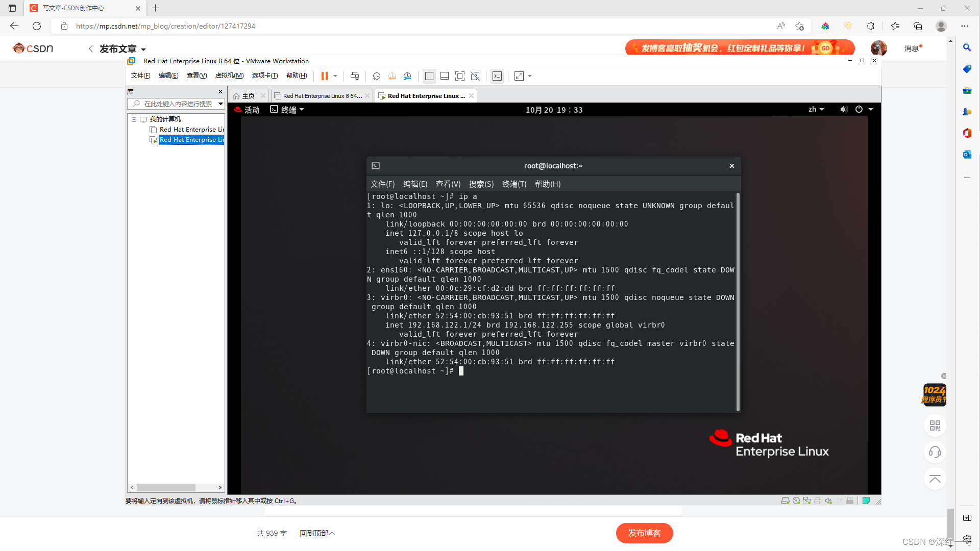The image size is (980, 551).
Task: Open the pause button dropdown arrow
Action: [335, 76]
